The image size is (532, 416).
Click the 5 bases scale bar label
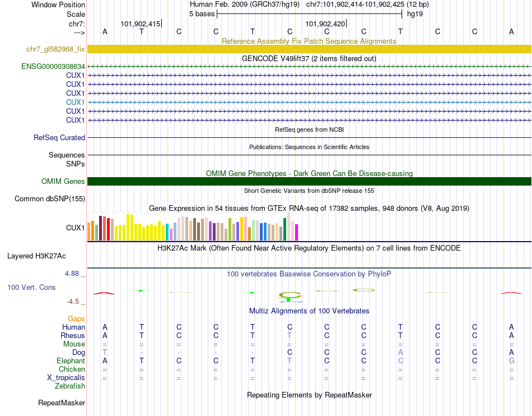[202, 14]
